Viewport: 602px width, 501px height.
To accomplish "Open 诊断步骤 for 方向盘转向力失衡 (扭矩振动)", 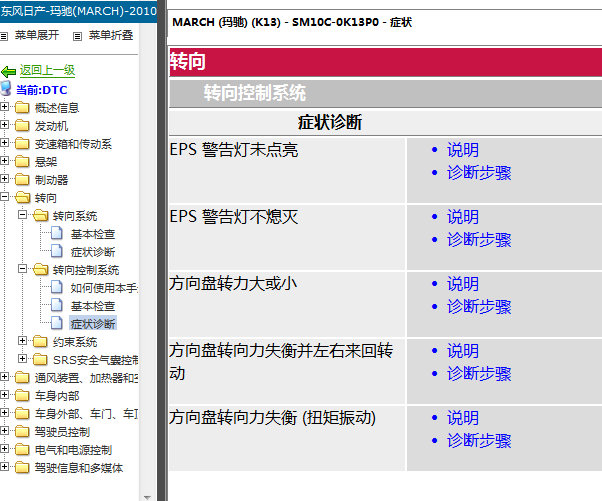I will pyautogui.click(x=479, y=441).
